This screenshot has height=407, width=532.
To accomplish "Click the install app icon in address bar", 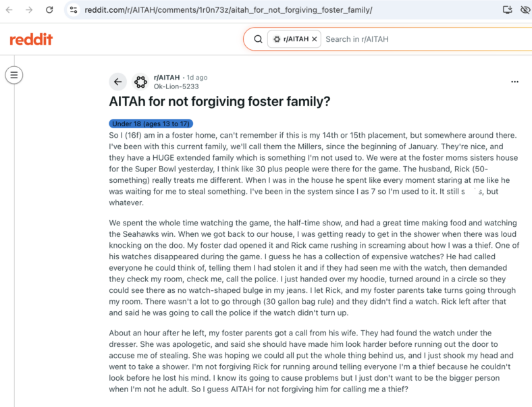I will [x=508, y=10].
